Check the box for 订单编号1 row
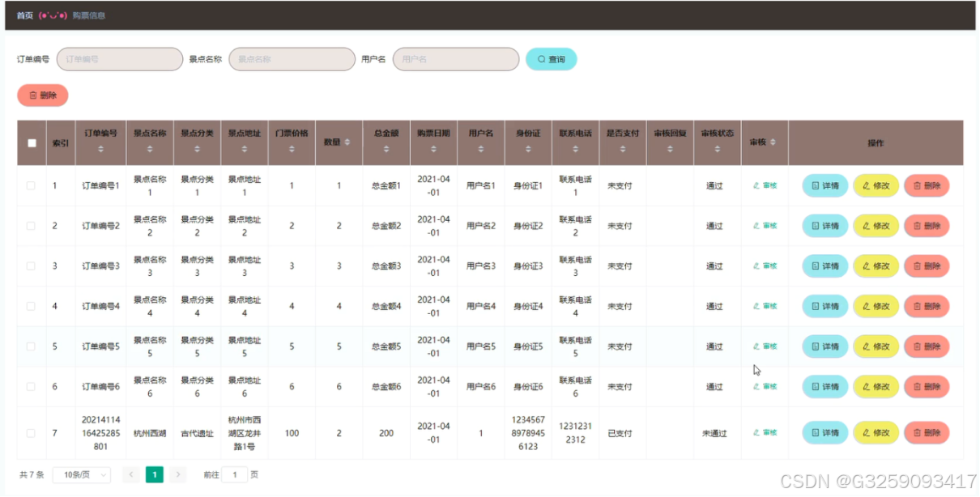This screenshot has width=980, height=497. (x=31, y=185)
